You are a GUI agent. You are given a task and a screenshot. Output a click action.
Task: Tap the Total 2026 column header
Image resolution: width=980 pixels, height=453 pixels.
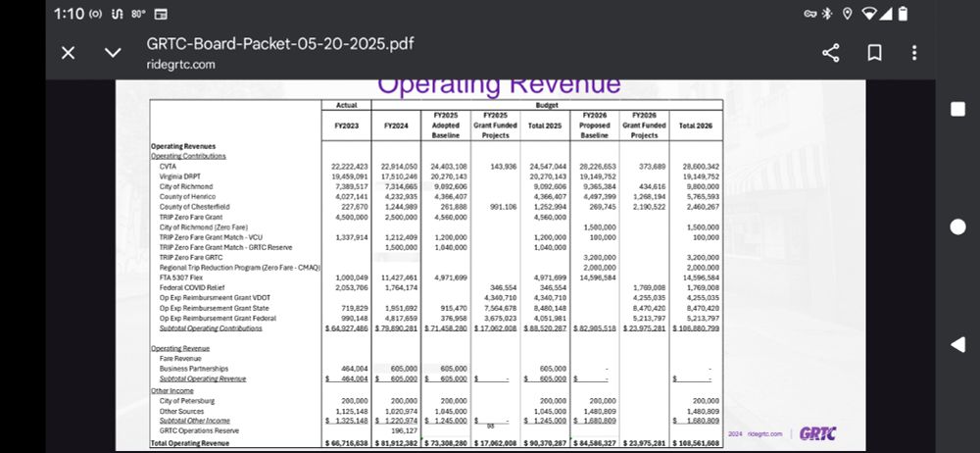(x=695, y=126)
